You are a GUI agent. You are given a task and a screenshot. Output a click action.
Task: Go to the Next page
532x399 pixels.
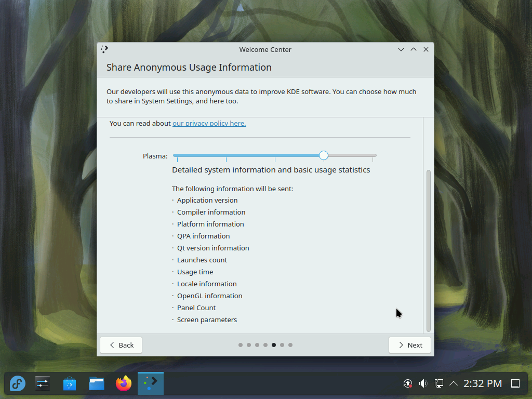click(x=410, y=345)
